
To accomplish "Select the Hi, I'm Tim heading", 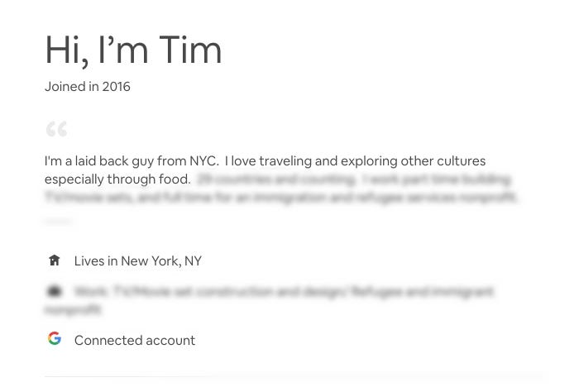I will point(133,50).
